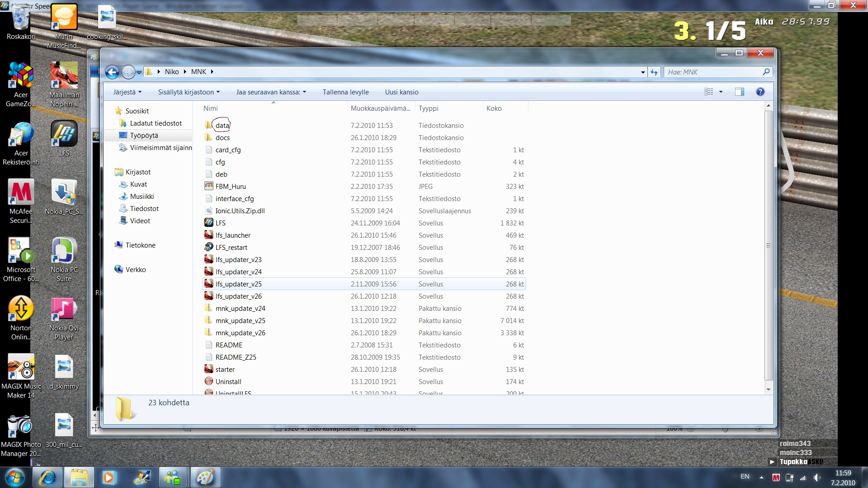Click the Koko column header

[x=494, y=108]
